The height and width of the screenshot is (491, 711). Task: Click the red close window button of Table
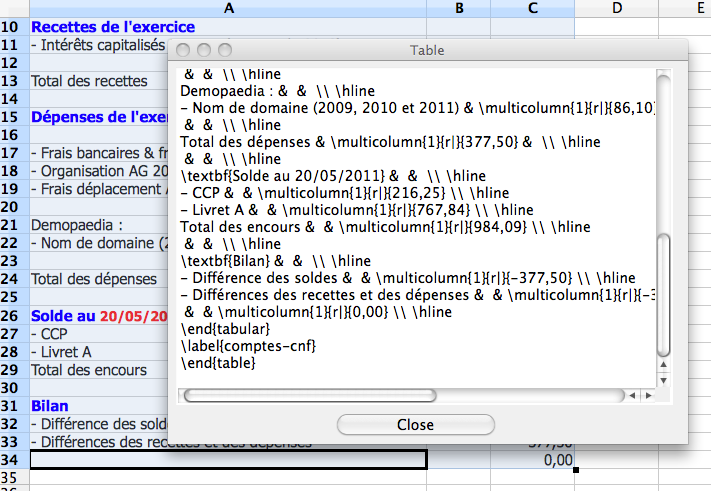(x=185, y=50)
